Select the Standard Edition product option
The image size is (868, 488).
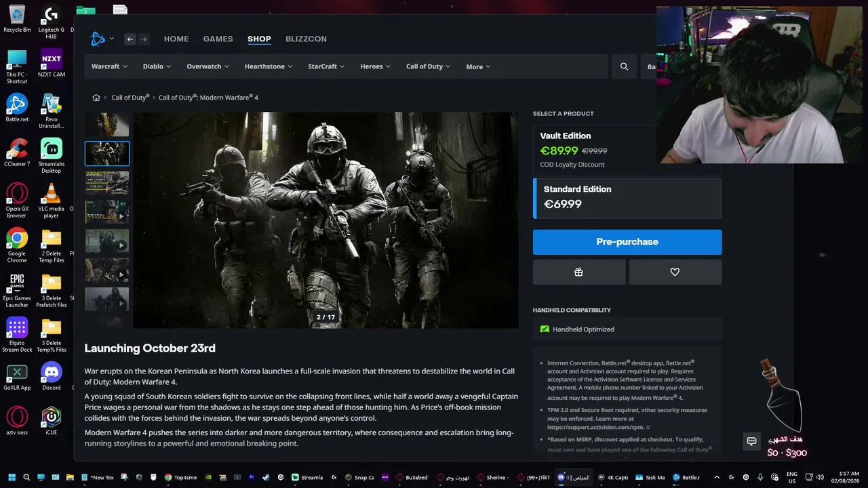coord(627,197)
